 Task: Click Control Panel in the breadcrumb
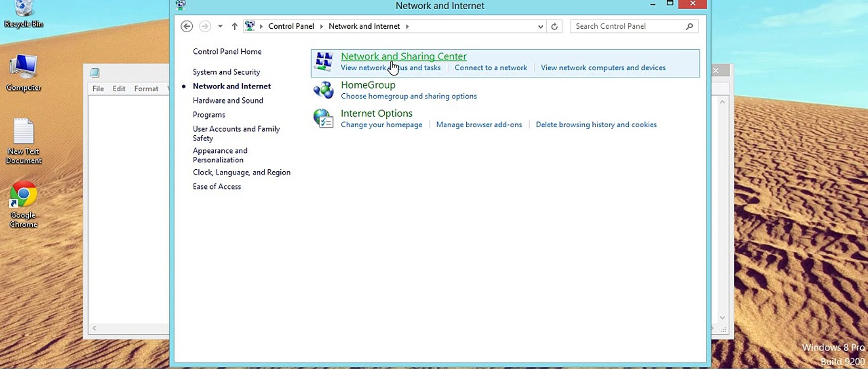tap(291, 26)
